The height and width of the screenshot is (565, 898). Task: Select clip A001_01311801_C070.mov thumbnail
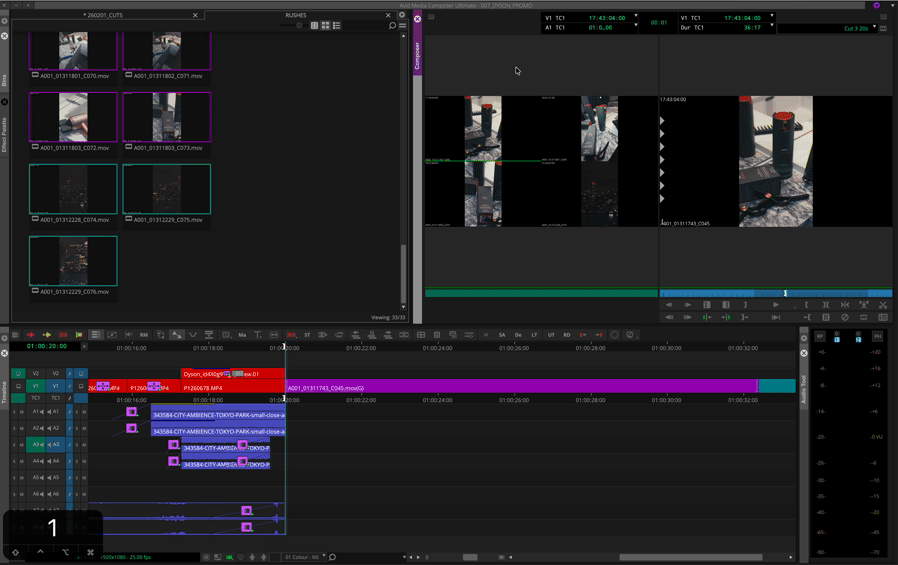73,50
